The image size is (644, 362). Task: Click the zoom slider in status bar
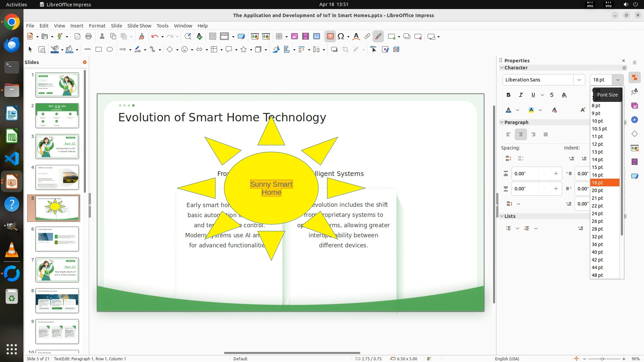click(602, 359)
